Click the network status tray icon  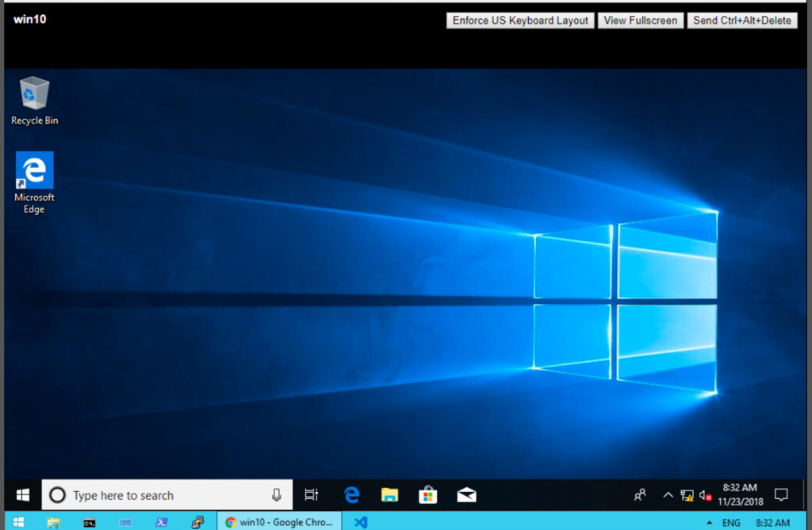688,496
